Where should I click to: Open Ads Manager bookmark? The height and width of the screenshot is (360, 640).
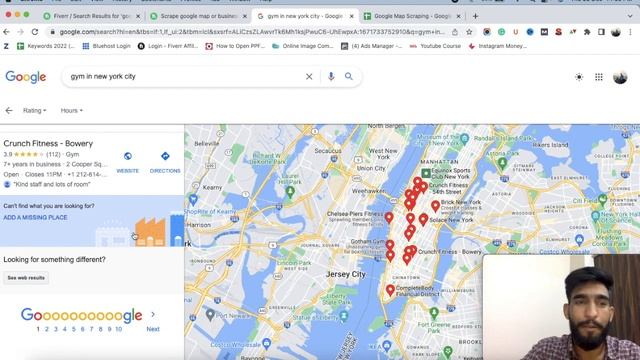coord(371,46)
